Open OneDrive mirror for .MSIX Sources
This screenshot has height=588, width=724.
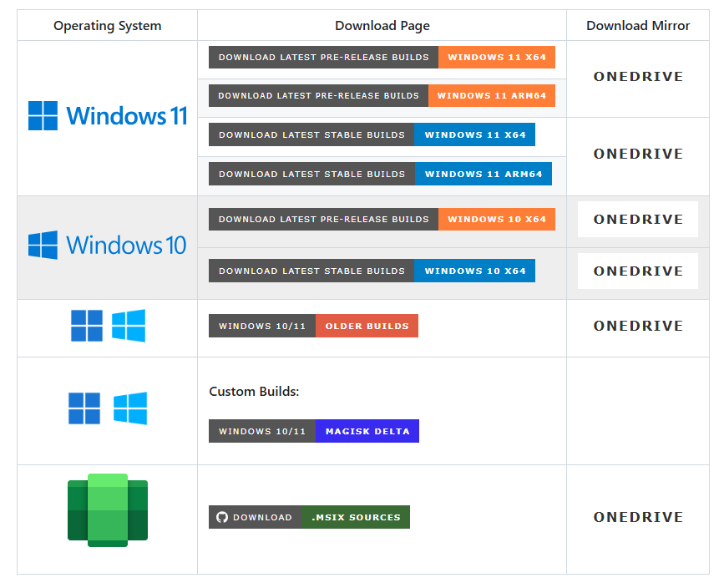pyautogui.click(x=638, y=517)
